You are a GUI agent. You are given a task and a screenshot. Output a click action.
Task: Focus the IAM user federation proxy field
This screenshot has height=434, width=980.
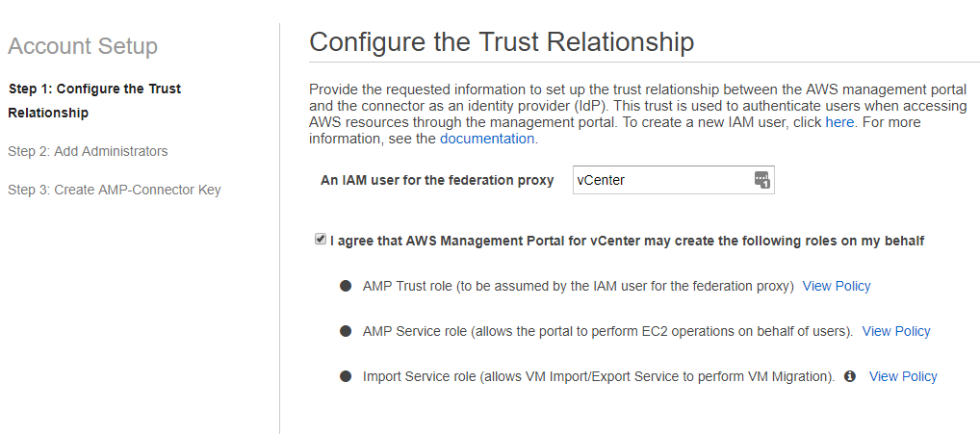coord(673,180)
